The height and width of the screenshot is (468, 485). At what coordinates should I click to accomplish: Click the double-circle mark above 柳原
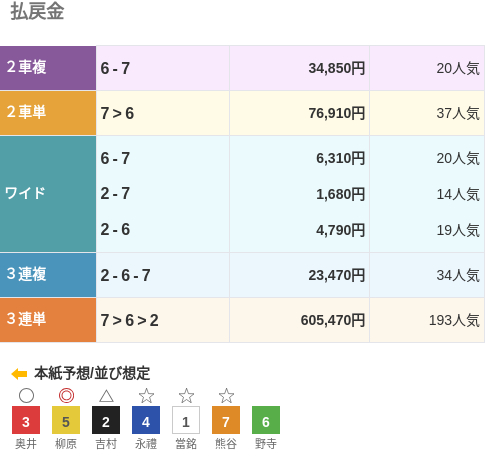tap(66, 396)
